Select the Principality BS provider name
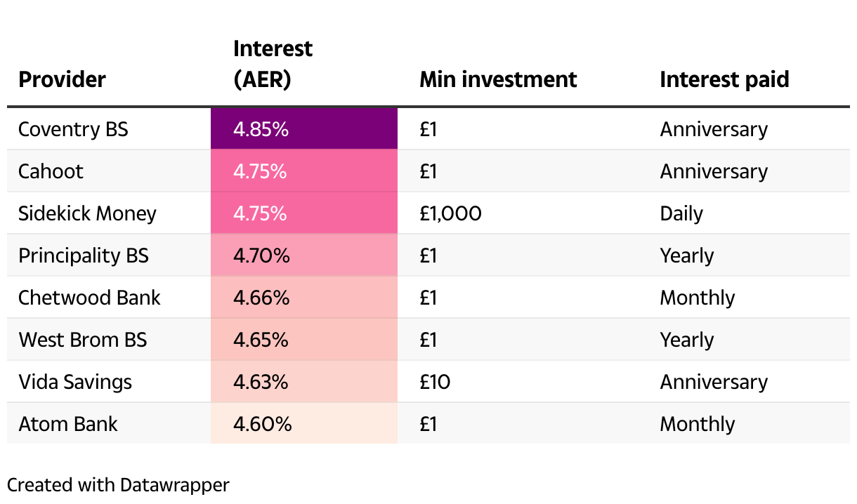The image size is (857, 504). (x=84, y=256)
